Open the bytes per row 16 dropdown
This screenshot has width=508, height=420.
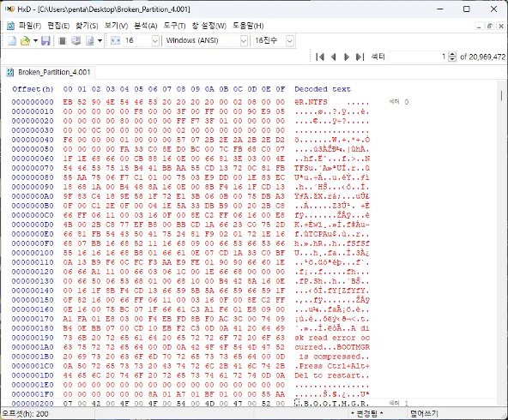(x=155, y=41)
